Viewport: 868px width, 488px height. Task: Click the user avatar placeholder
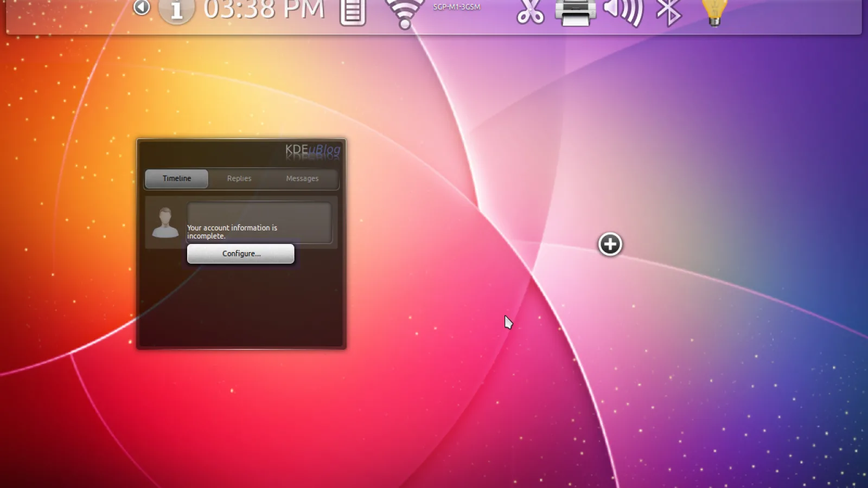(x=165, y=222)
